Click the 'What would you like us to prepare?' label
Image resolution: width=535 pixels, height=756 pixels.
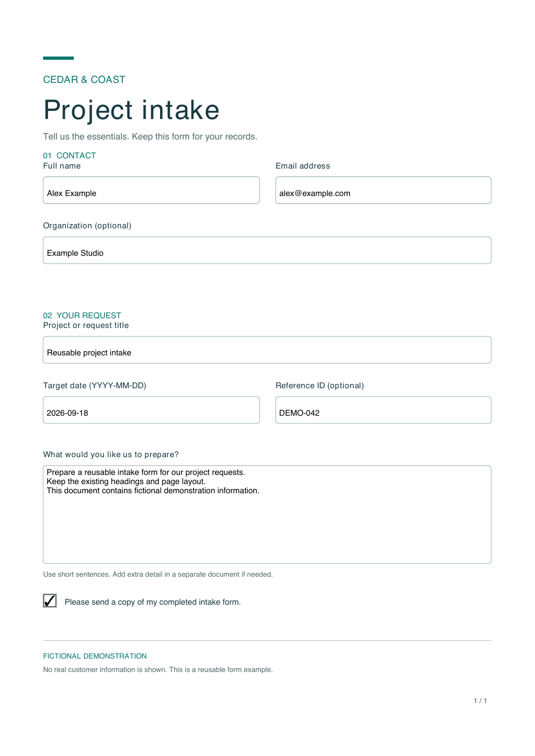pos(111,454)
